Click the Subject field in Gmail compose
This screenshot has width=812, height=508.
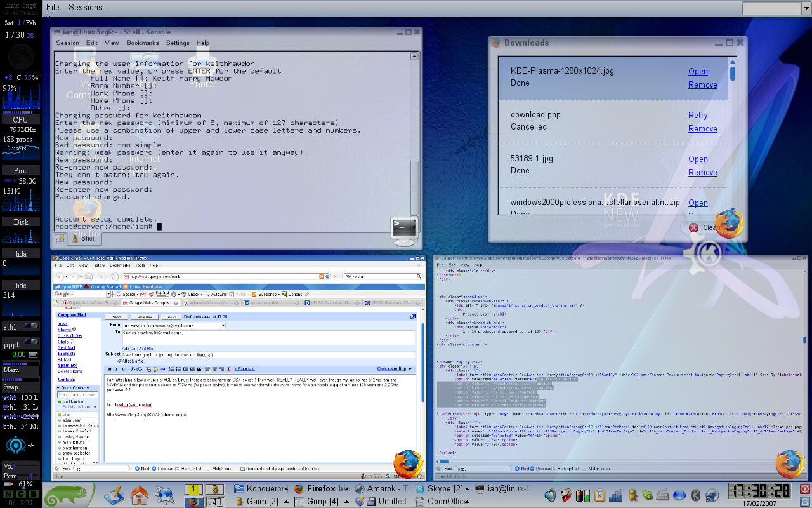click(268, 354)
